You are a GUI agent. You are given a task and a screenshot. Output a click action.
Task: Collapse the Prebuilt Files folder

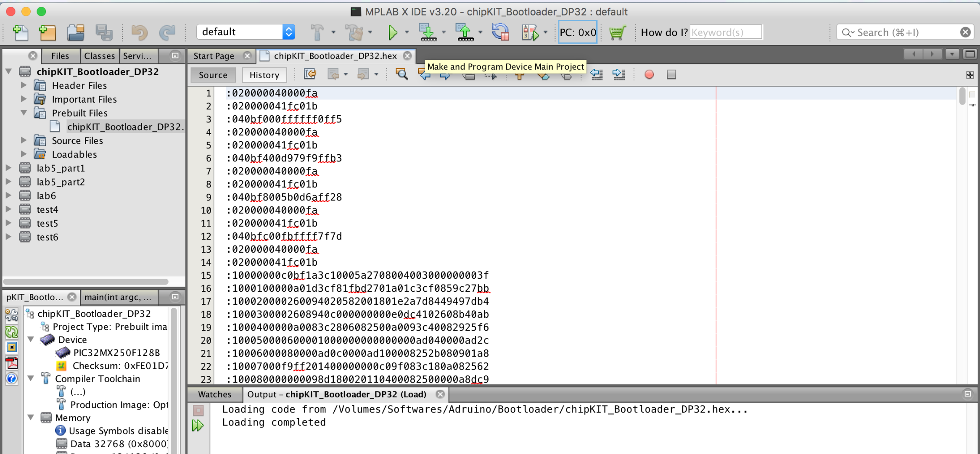(24, 113)
